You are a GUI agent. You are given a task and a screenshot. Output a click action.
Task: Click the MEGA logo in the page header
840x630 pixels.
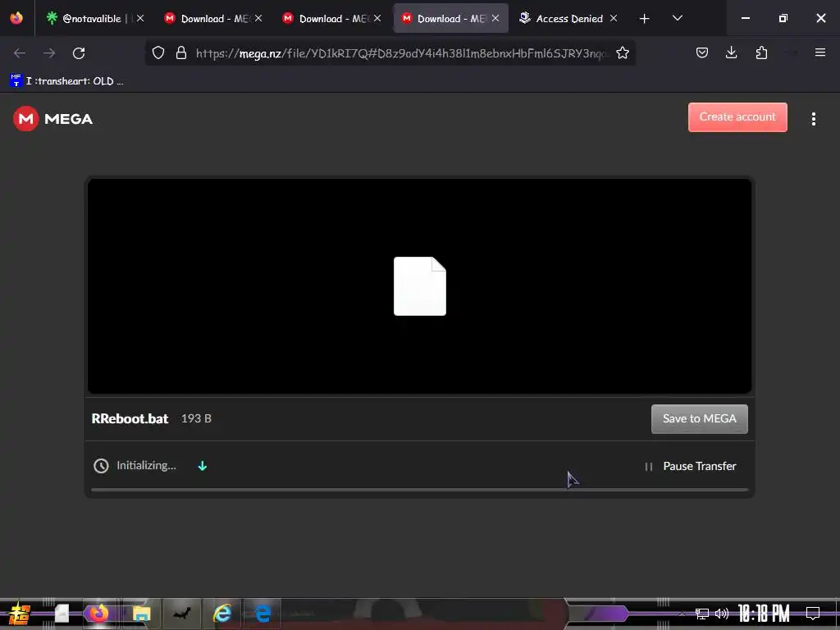[52, 118]
